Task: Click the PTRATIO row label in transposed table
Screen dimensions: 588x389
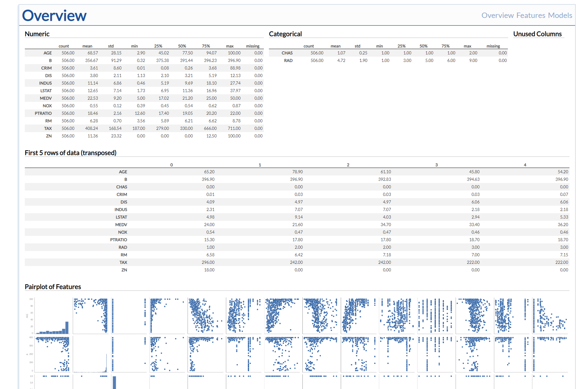Action: pyautogui.click(x=118, y=240)
